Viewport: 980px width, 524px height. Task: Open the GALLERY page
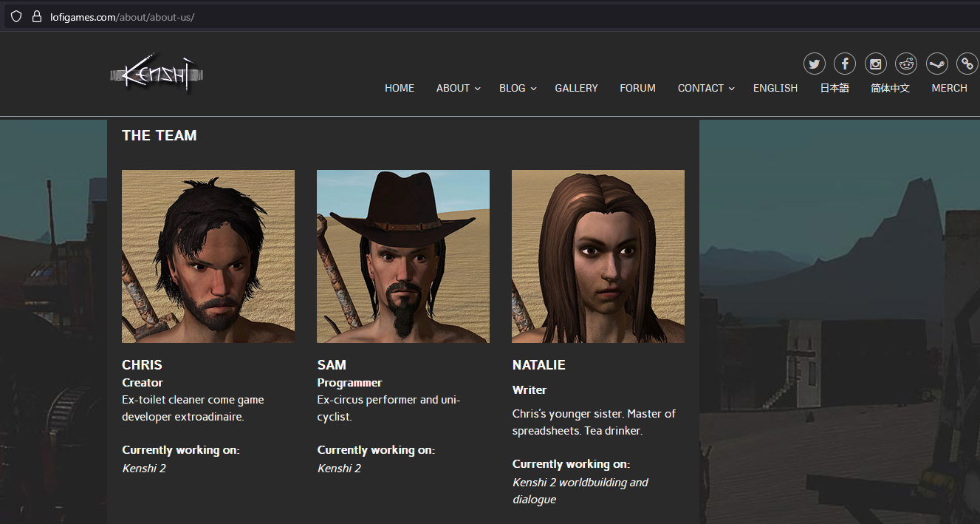click(577, 88)
